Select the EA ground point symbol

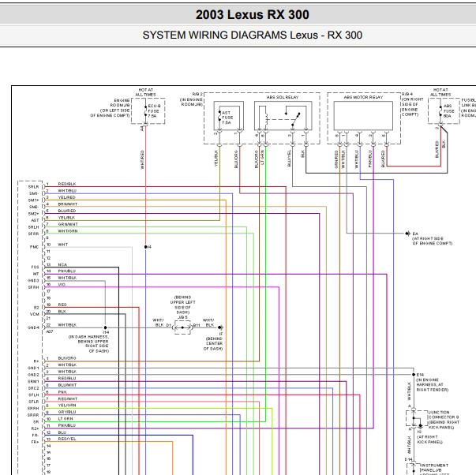407,234
